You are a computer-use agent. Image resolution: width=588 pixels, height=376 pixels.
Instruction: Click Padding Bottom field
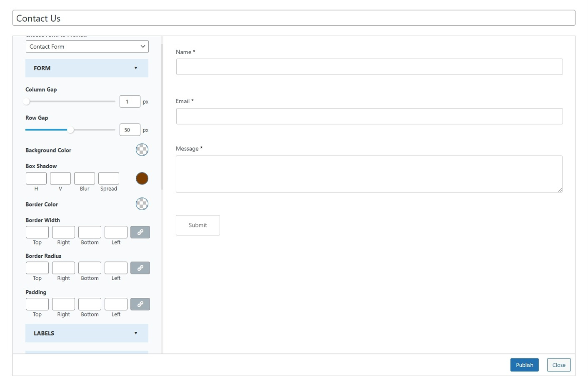tap(90, 304)
